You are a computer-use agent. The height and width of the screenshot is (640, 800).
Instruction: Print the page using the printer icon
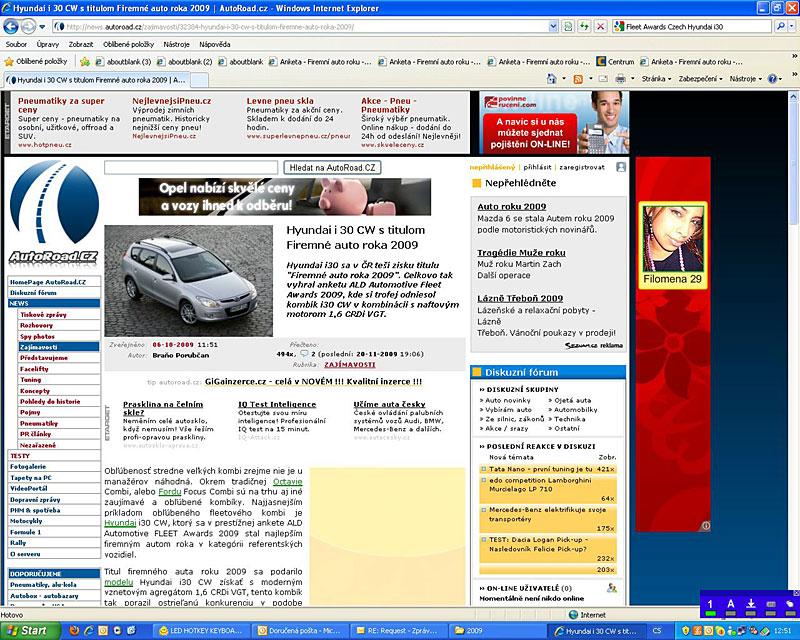click(620, 79)
